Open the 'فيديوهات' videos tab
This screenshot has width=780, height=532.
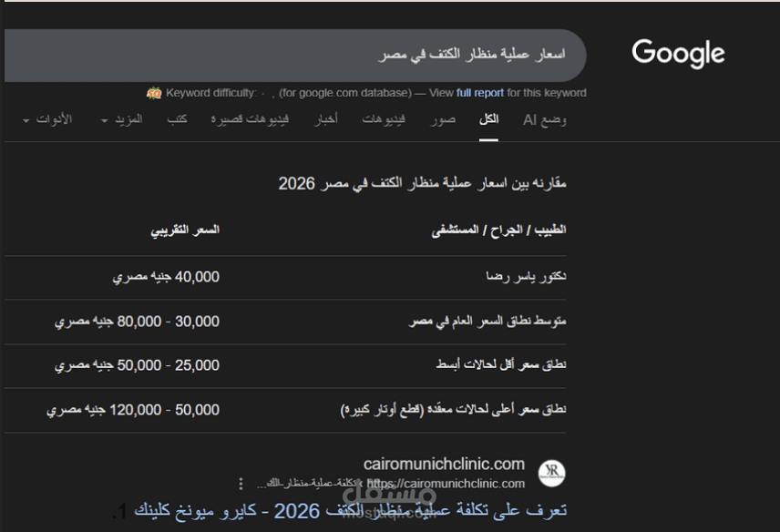pos(384,120)
